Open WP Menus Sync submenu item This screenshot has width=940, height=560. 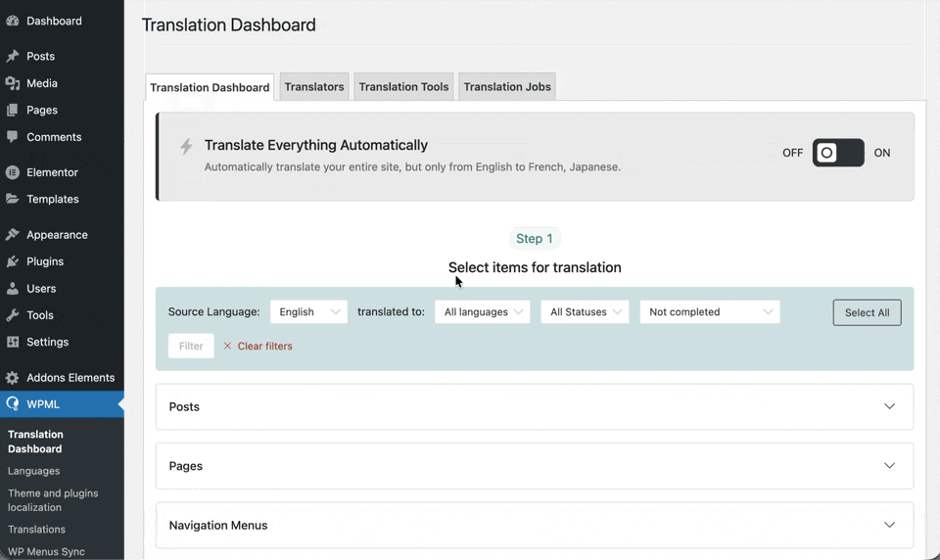point(46,551)
